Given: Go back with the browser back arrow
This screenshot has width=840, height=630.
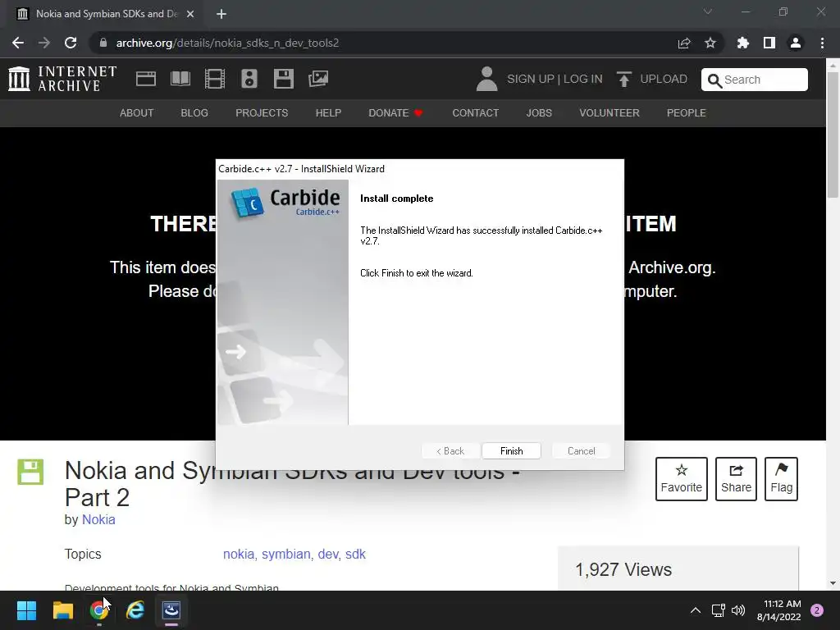Looking at the screenshot, I should pyautogui.click(x=18, y=43).
